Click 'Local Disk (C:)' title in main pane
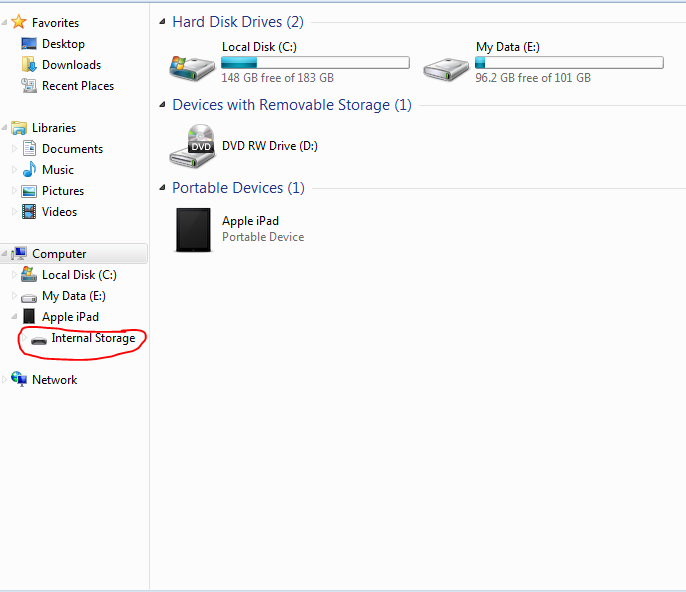This screenshot has height=592, width=686. click(259, 47)
